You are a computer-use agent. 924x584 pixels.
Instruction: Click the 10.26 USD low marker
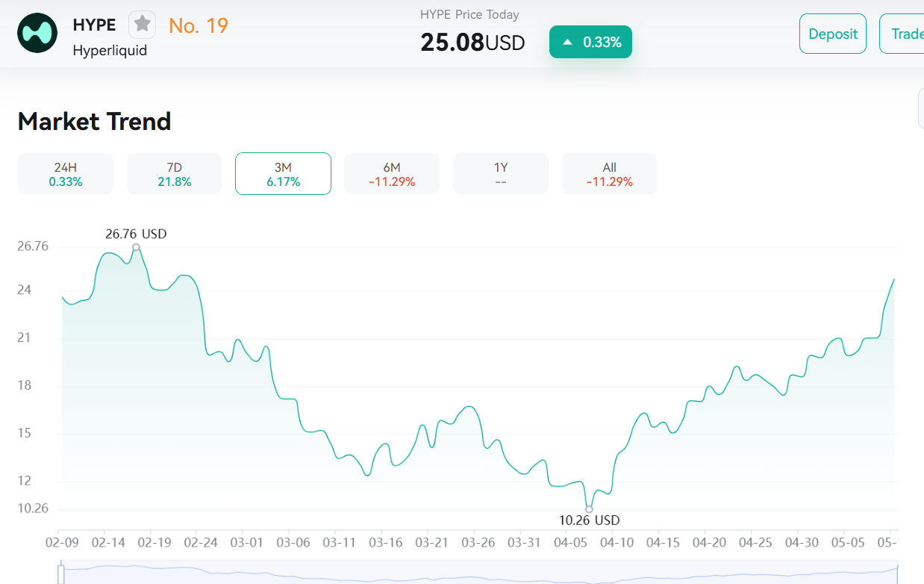pos(589,509)
